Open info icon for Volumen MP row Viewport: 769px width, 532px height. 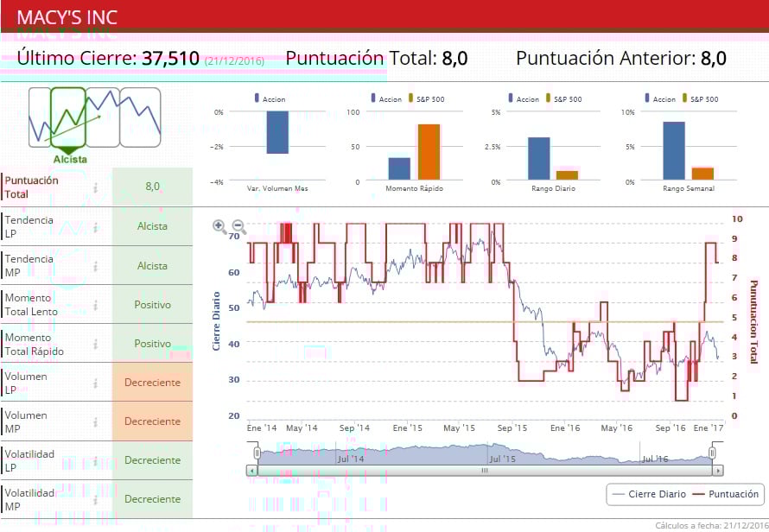pos(96,421)
